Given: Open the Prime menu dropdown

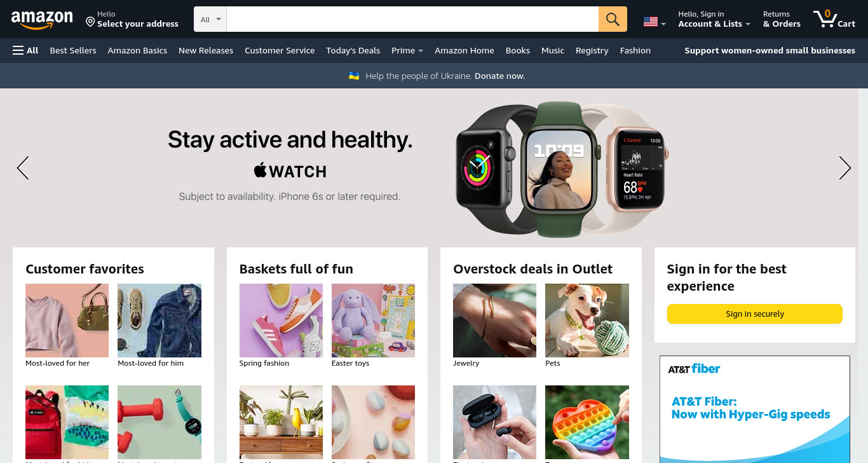Looking at the screenshot, I should click(x=407, y=50).
